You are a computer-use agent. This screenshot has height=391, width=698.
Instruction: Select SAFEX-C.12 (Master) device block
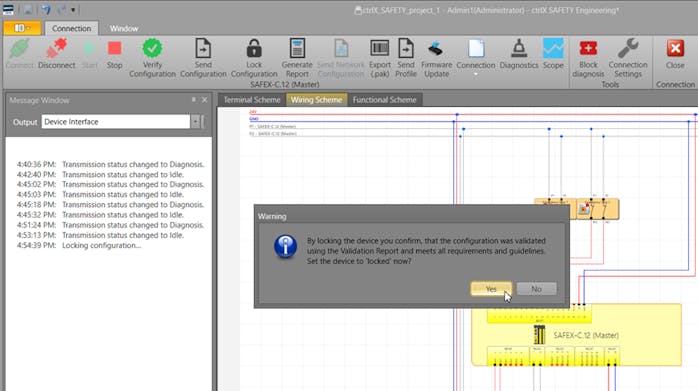point(576,335)
